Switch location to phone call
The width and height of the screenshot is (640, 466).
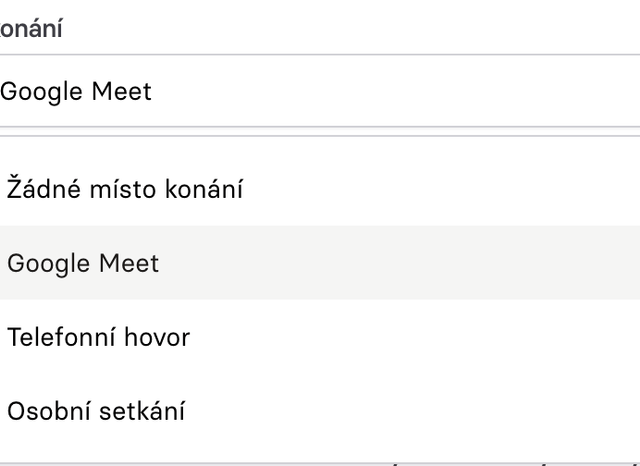pos(98,337)
